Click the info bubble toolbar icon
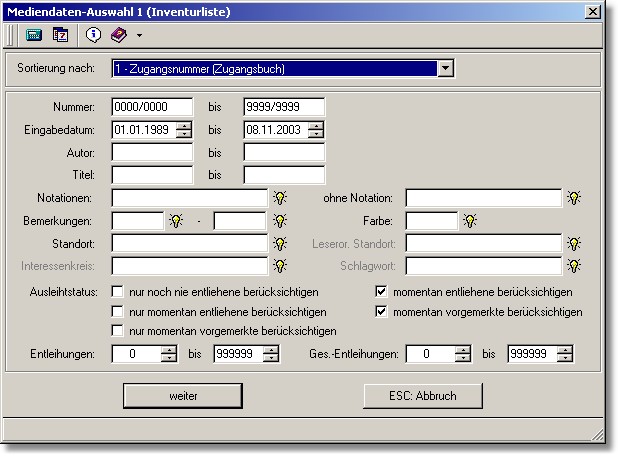The image size is (618, 456). tap(94, 34)
